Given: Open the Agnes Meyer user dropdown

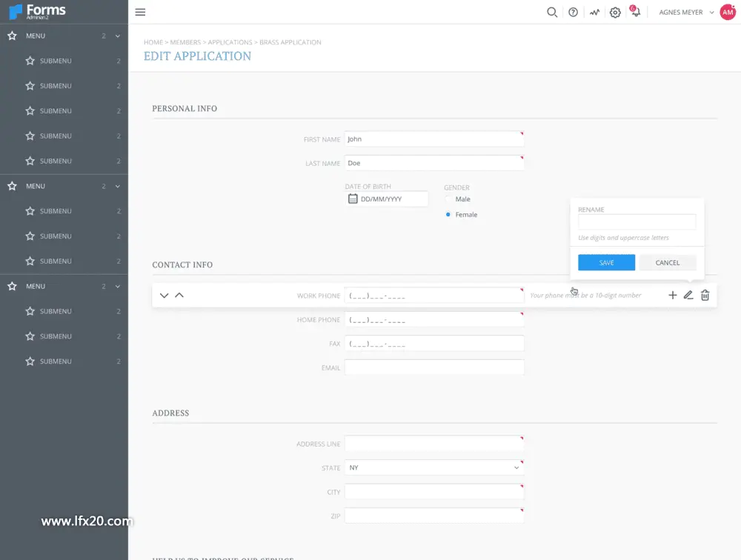Looking at the screenshot, I should pyautogui.click(x=686, y=13).
